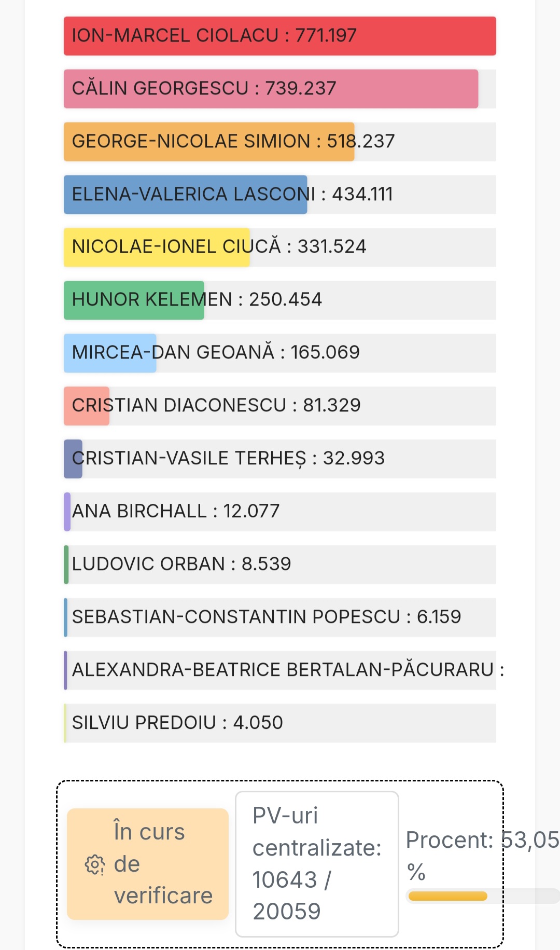The height and width of the screenshot is (950, 560).
Task: Select the Călin Georgescu result bar
Action: point(271,89)
